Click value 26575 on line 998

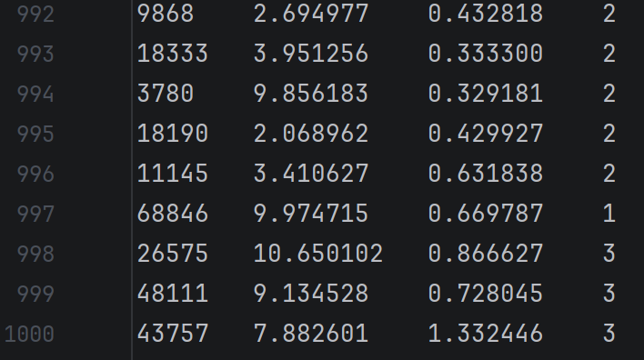(173, 253)
